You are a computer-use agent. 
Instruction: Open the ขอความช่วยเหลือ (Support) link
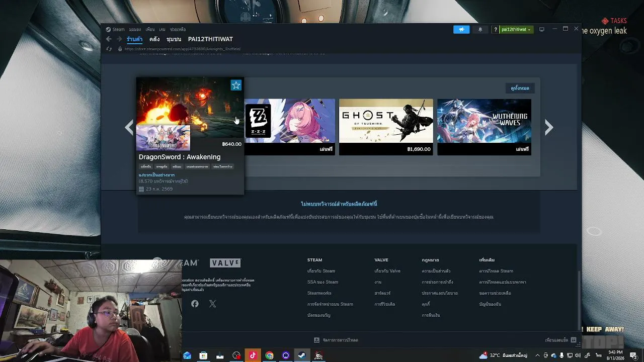pos(495,293)
